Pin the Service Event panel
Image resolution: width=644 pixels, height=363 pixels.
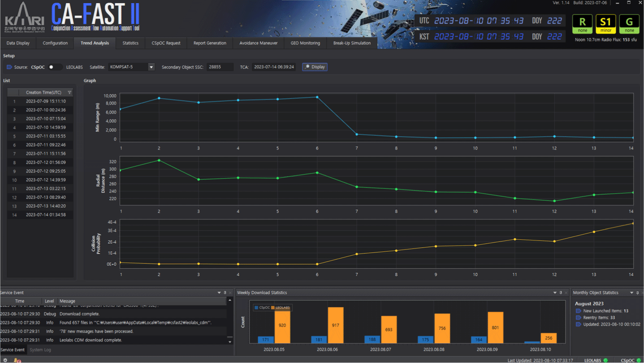click(x=225, y=293)
